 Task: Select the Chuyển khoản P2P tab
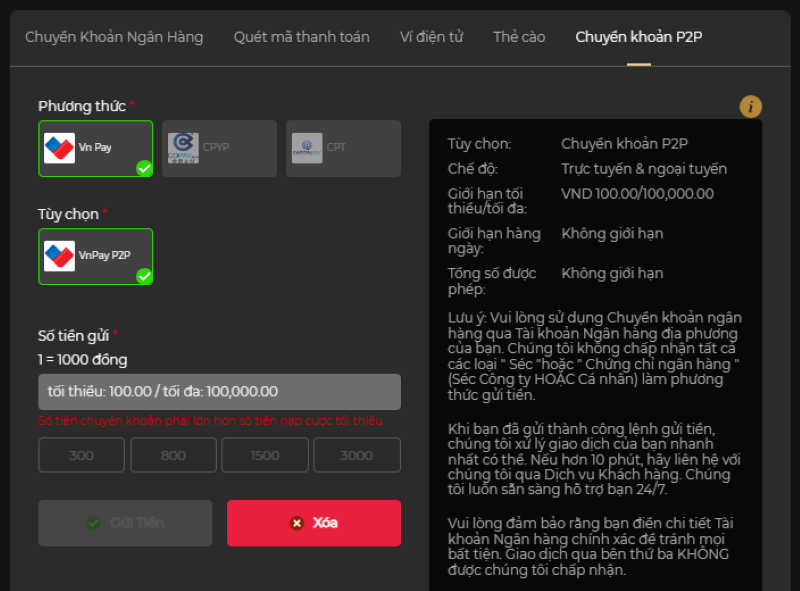point(639,37)
